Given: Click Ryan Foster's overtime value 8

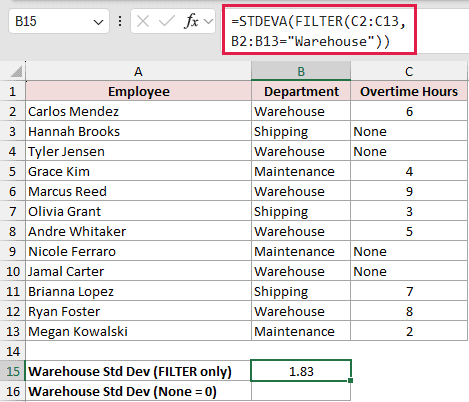Looking at the screenshot, I should point(409,311).
